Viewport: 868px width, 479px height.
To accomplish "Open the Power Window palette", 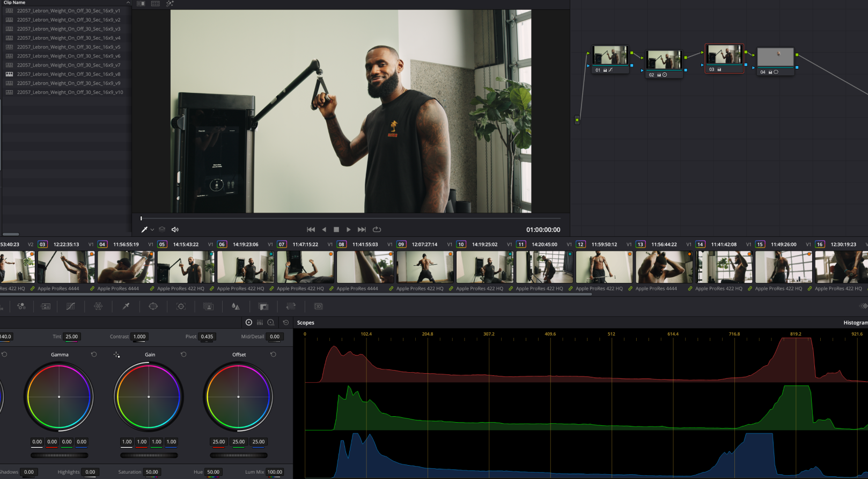I will (153, 306).
